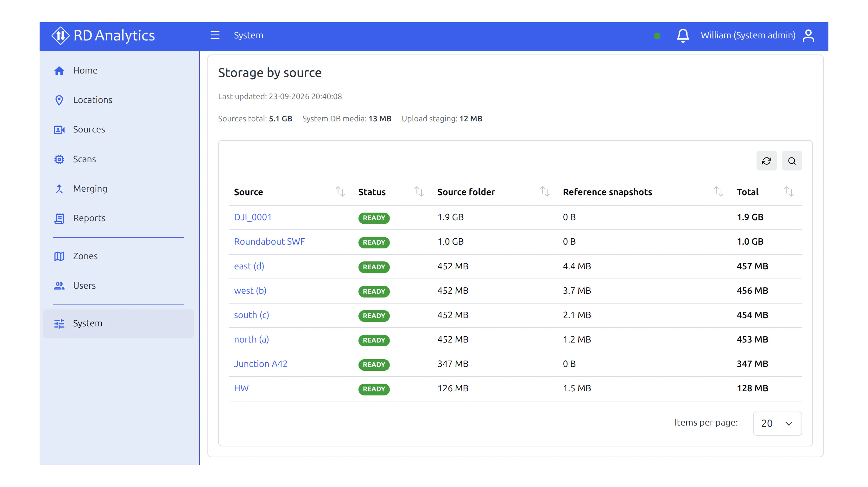Go to Home in sidebar
The image size is (868, 487).
[118, 70]
